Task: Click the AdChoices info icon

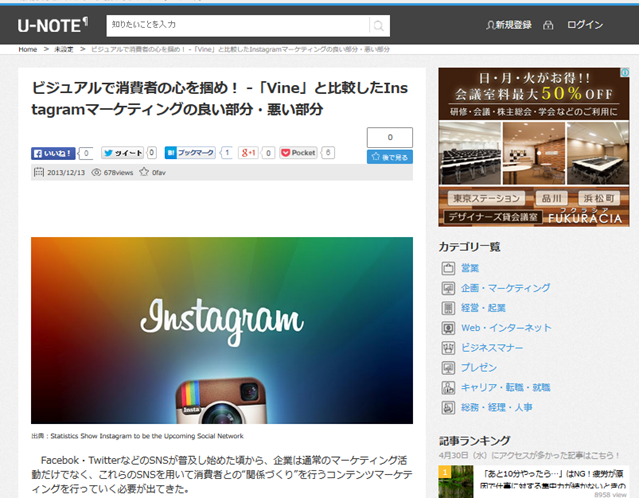Action: pos(625,72)
